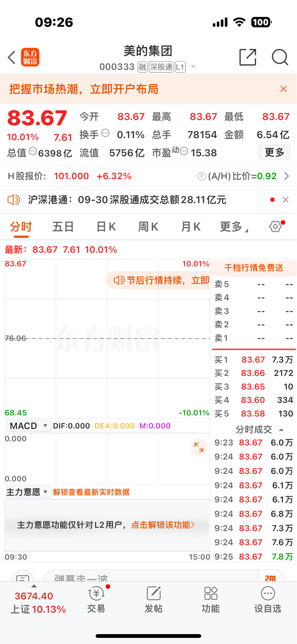Open 交易 in the bottom bar
This screenshot has height=644, width=297.
[x=96, y=600]
